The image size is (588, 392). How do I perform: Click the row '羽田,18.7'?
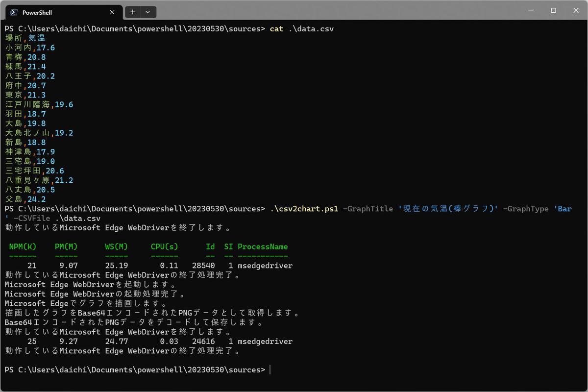pos(25,114)
